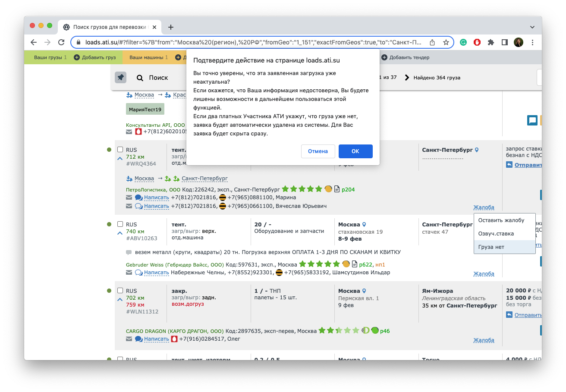Image resolution: width=566 pixels, height=392 pixels.
Task: Click the envelope icon in the Вячеслав Юрьевич row
Action: pyautogui.click(x=129, y=206)
